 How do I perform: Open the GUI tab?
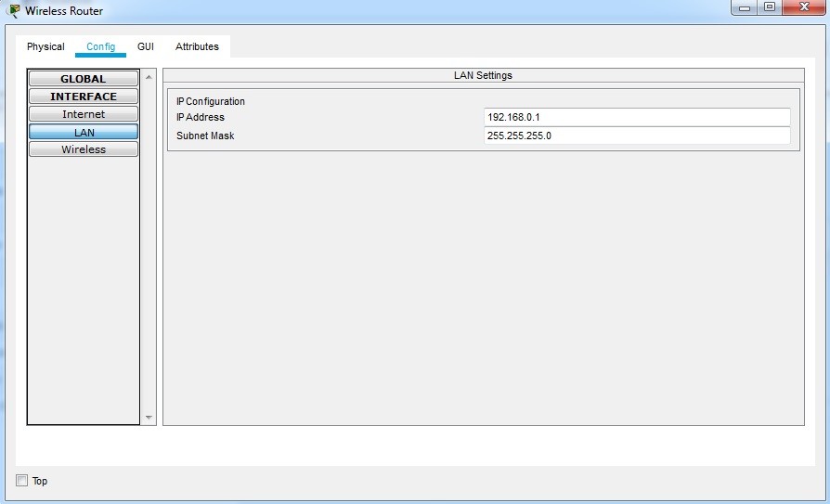click(146, 46)
